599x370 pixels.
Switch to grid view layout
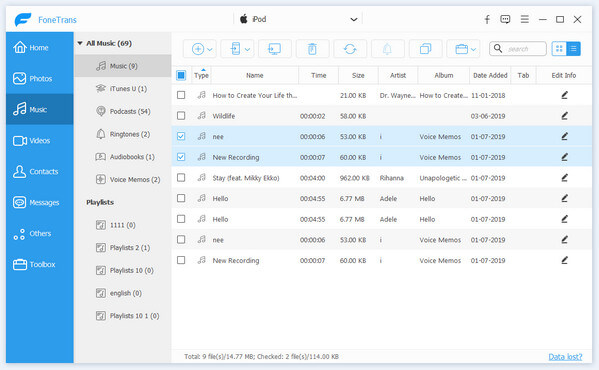559,48
